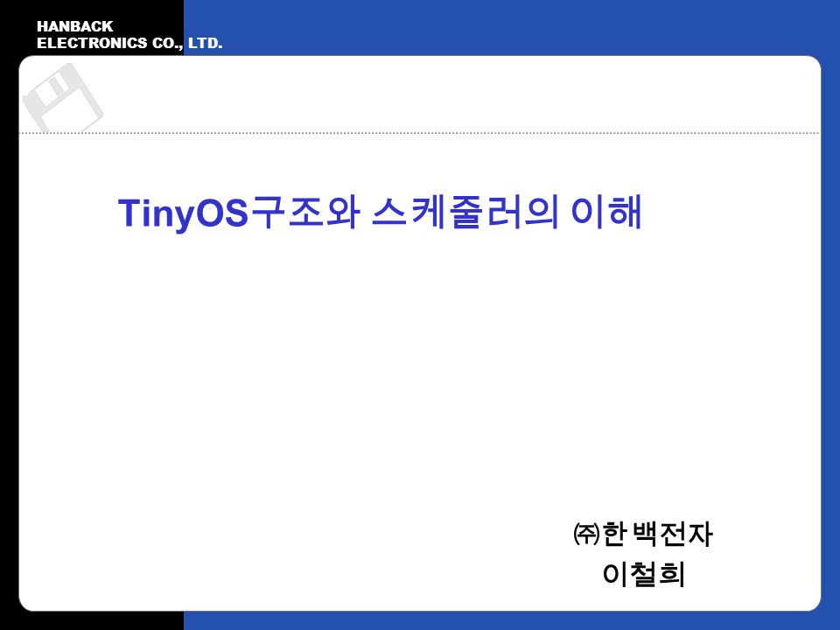This screenshot has height=630, width=840.
Task: Click the company name '㈜한백전자'
Action: coord(643,534)
